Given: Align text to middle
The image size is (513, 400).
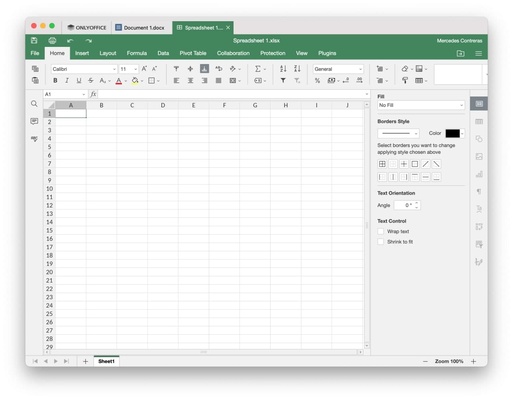Looking at the screenshot, I should pos(190,69).
